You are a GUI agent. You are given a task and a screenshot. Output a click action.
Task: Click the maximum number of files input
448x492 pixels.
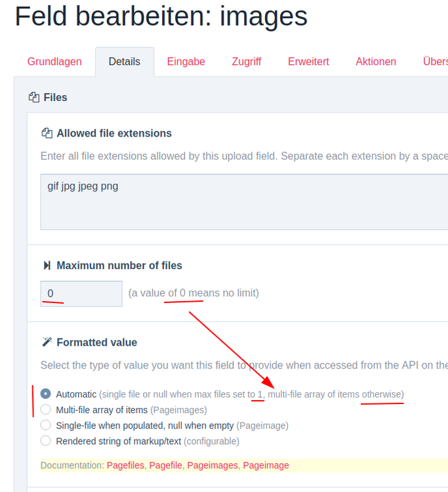(x=81, y=294)
